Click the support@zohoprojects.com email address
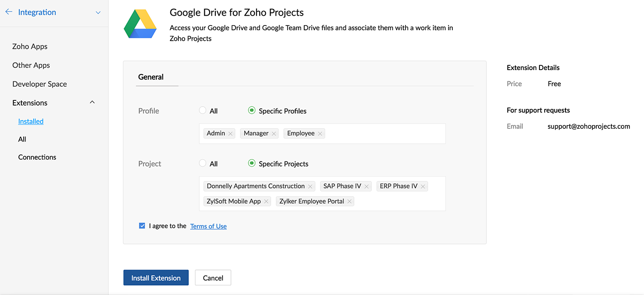 point(589,126)
